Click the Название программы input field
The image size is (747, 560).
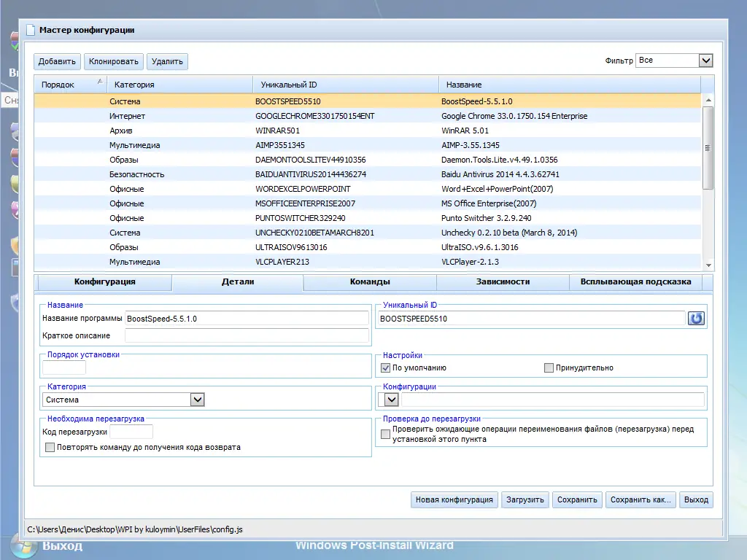click(x=247, y=319)
